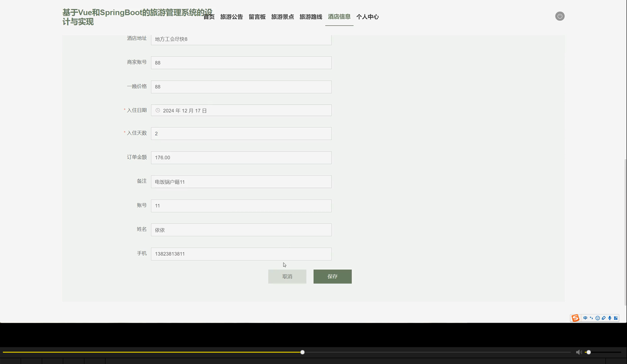The height and width of the screenshot is (364, 627).
Task: Click the 入住日期 label text
Action: click(x=137, y=110)
